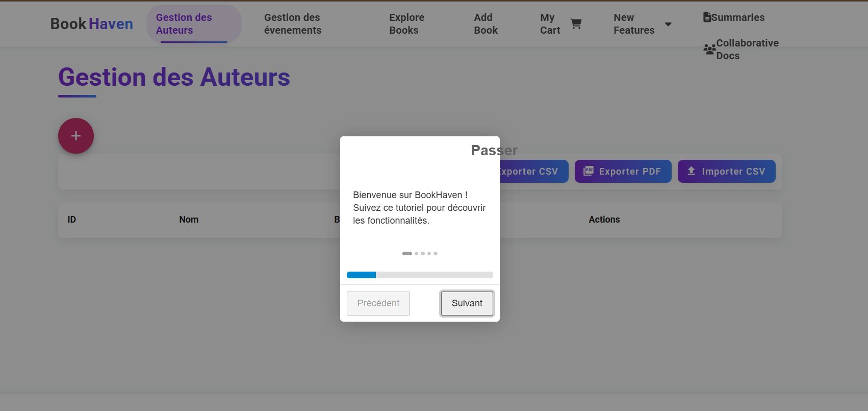Click the Collaborative Docs people icon
Screen dimensions: 868x411
(x=709, y=50)
